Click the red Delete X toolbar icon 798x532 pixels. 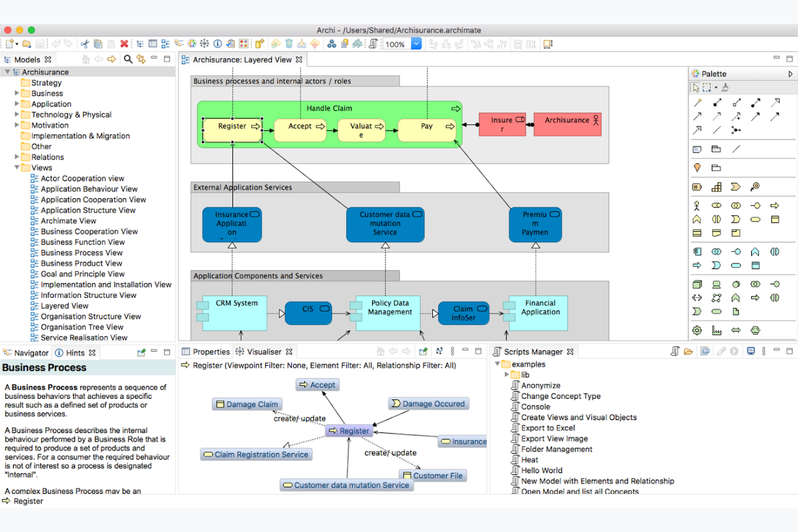[124, 44]
